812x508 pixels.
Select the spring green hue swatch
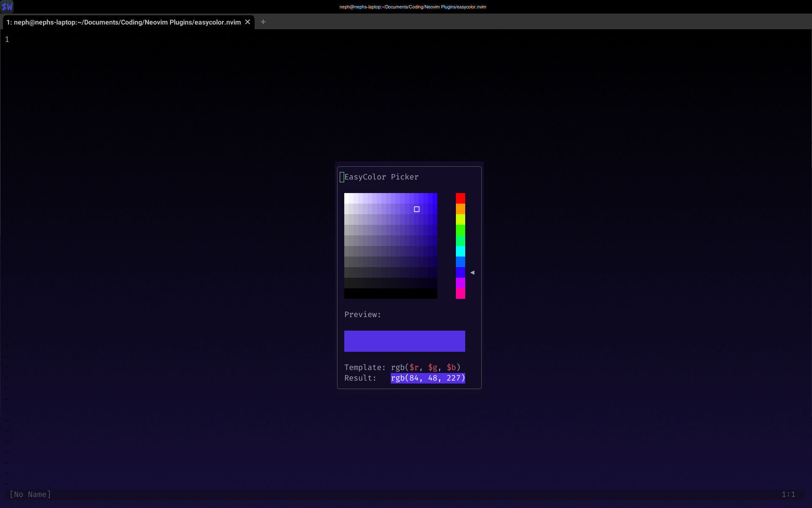460,240
